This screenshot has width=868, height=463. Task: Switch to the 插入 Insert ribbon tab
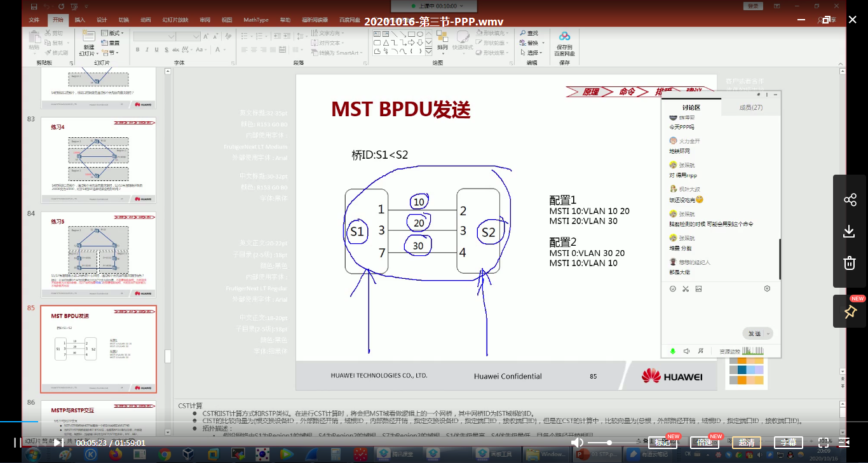point(80,20)
